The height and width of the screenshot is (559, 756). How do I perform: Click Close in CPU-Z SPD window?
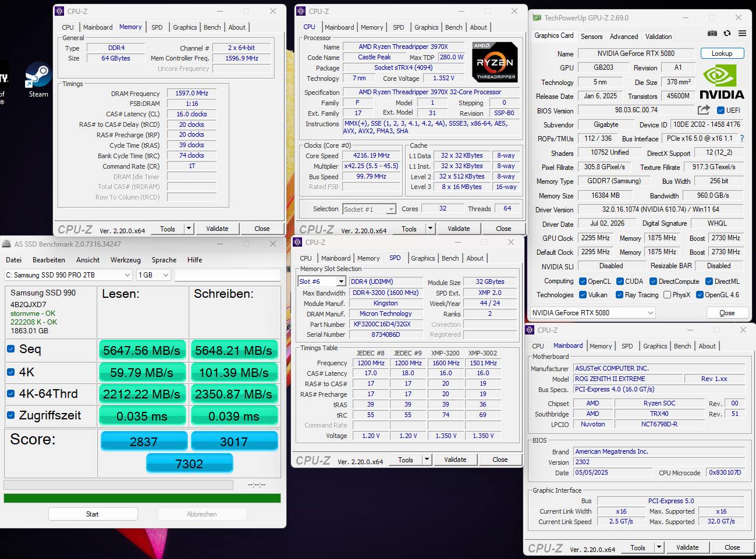click(x=500, y=460)
